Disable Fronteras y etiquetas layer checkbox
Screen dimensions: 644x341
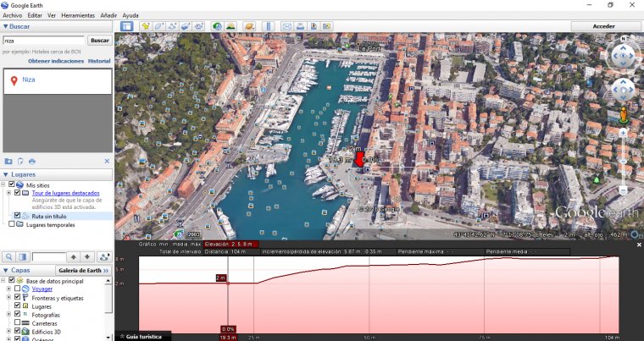[x=17, y=298]
